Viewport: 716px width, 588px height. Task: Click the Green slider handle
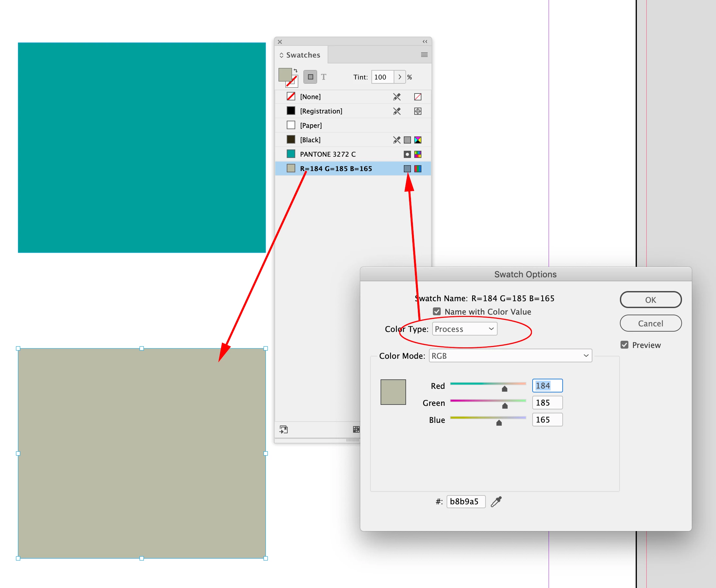coord(505,406)
